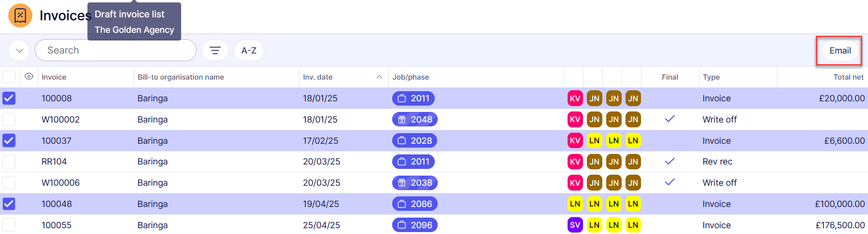Open the A-Z sort options

(249, 50)
